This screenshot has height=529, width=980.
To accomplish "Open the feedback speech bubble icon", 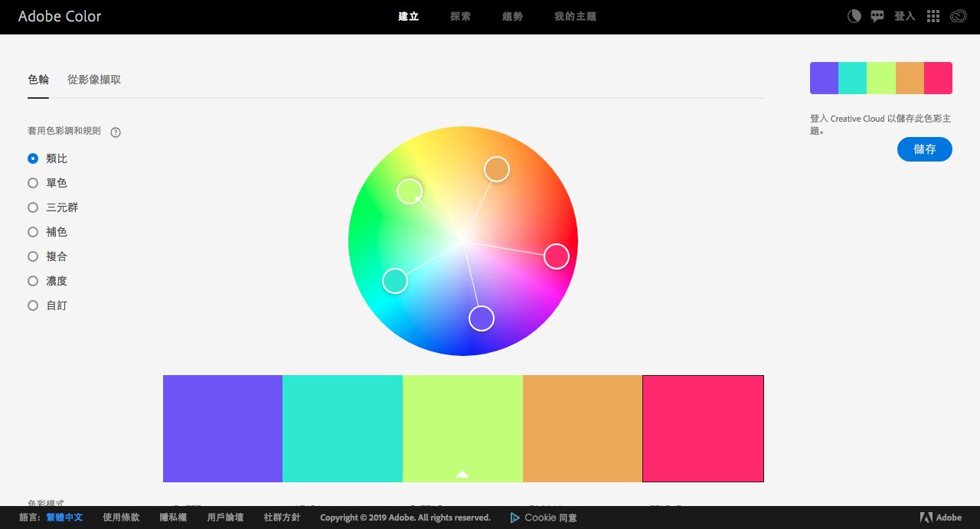I will tap(877, 16).
